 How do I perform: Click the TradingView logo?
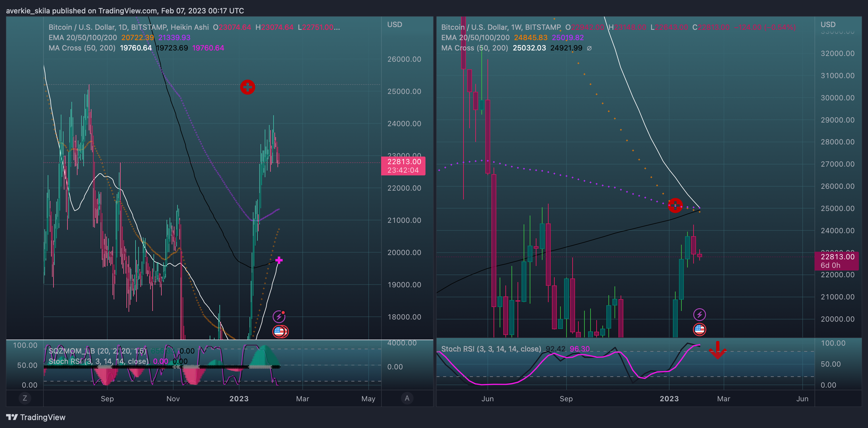[36, 417]
